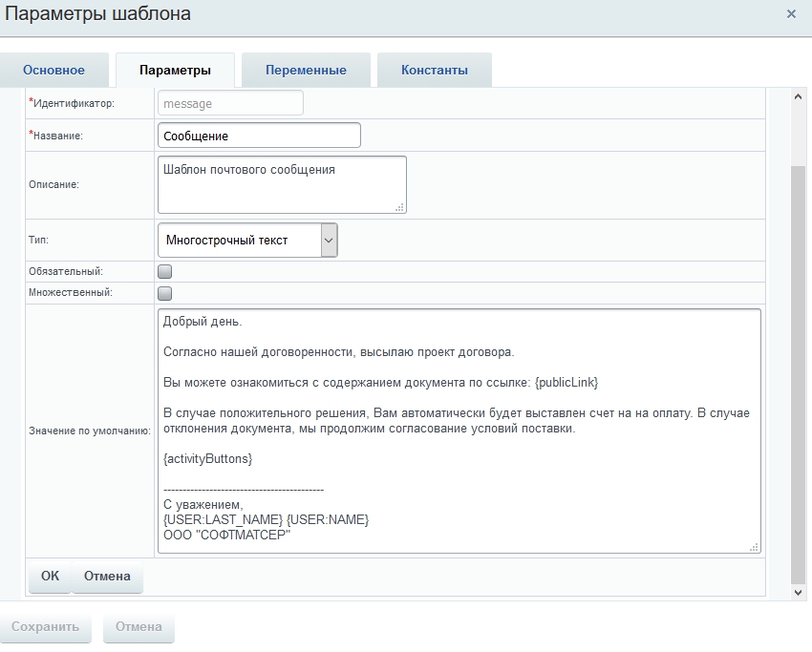The image size is (812, 652).
Task: Click Отмена next to the OK button
Action: coord(107,577)
